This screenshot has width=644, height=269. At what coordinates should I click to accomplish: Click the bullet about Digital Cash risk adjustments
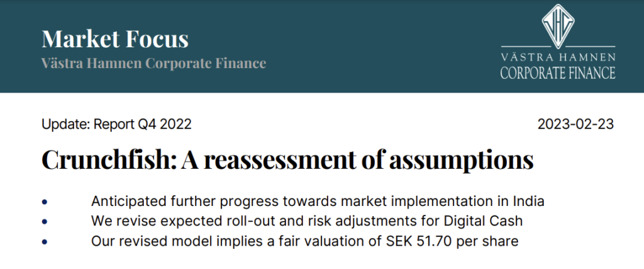click(307, 222)
